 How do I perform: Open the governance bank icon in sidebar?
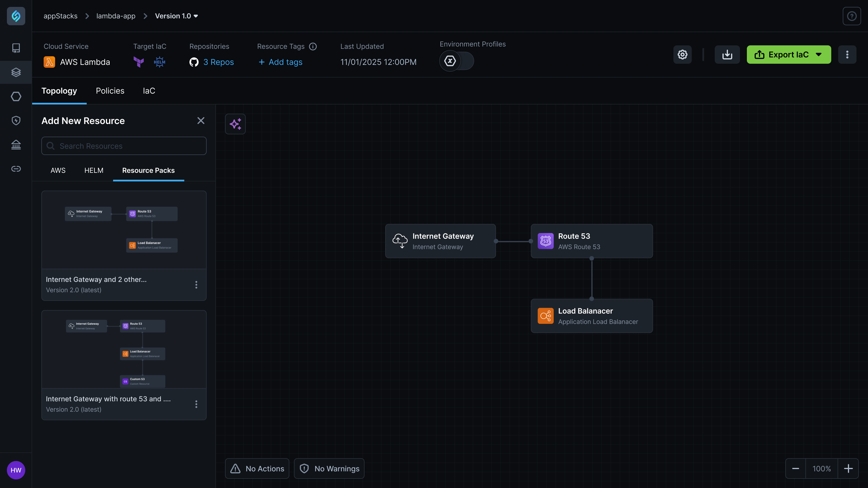point(16,145)
